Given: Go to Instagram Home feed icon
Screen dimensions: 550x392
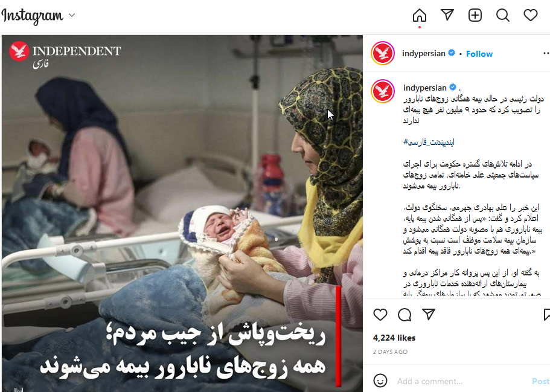Looking at the screenshot, I should (x=419, y=16).
